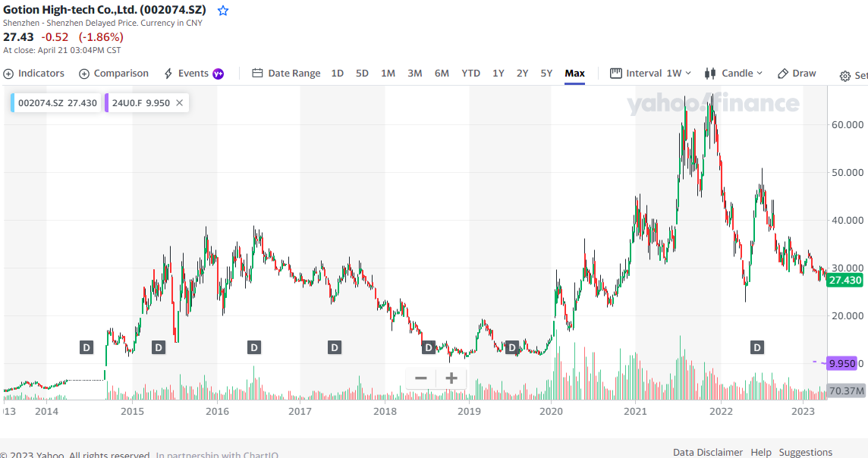868x458 pixels.
Task: Click the dividend marker in mid 2018
Action: coord(428,347)
